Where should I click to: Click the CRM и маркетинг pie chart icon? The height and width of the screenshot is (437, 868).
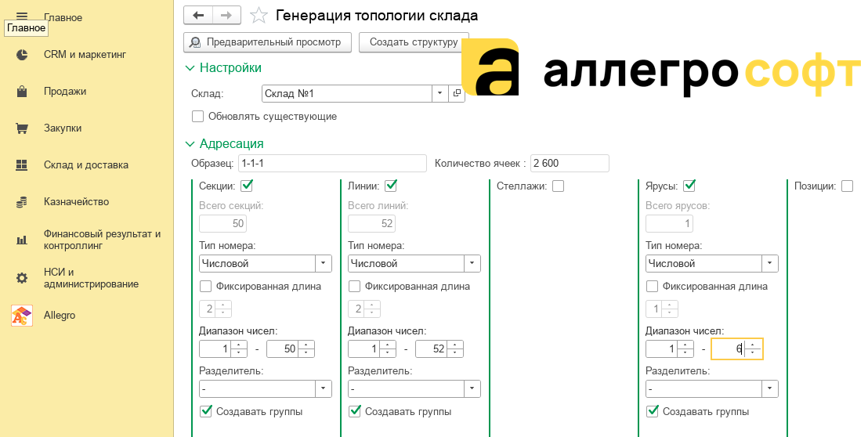click(22, 55)
